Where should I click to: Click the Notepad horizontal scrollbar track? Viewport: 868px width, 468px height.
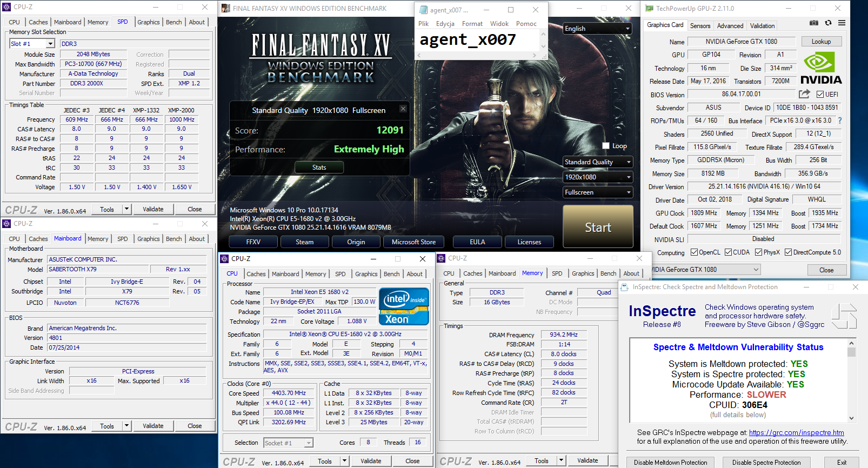476,55
